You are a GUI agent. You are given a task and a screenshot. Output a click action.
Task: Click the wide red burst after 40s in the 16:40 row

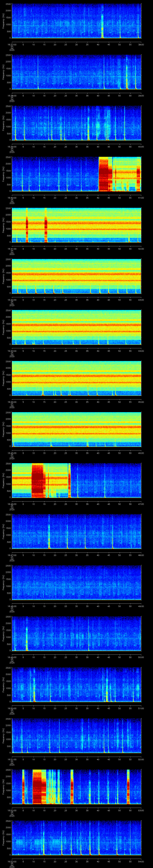tap(105, 174)
